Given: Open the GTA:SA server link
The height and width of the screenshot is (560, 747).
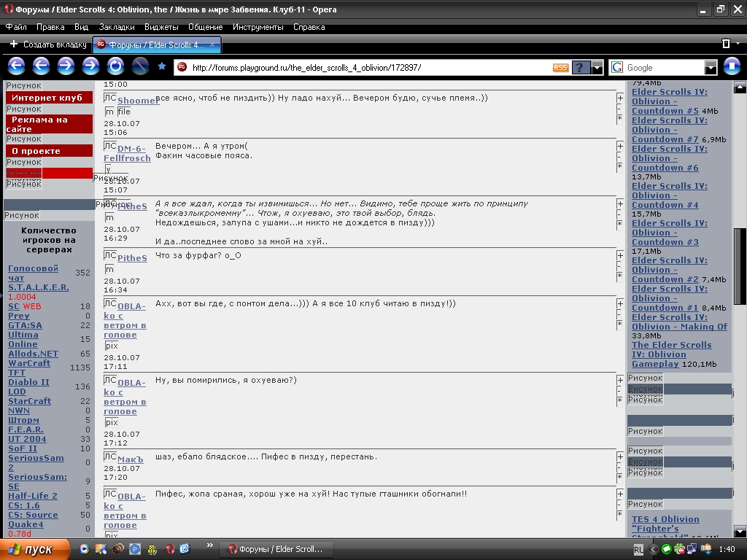Looking at the screenshot, I should [26, 325].
